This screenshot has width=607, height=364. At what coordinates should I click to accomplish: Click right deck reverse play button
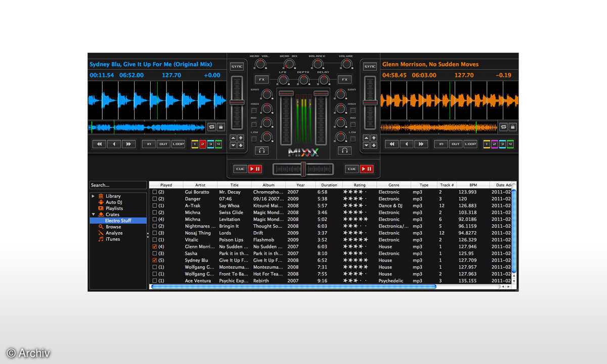[x=407, y=144]
